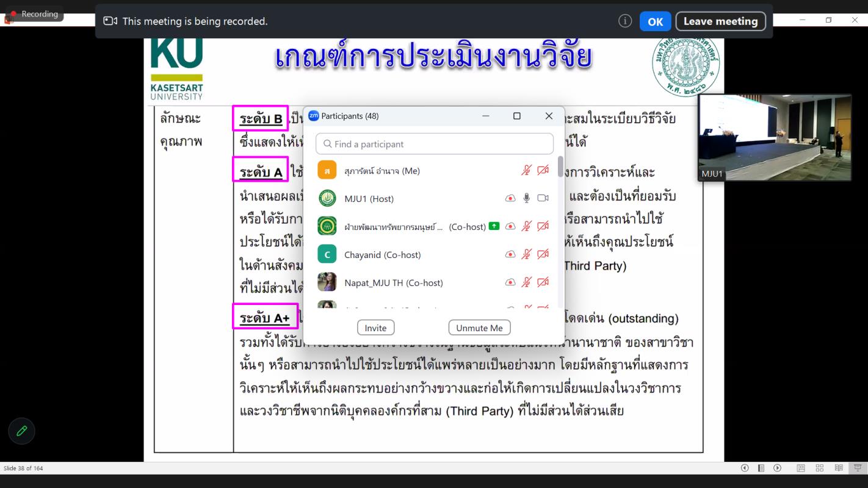Image resolution: width=868 pixels, height=488 pixels.
Task: Click the recording info icon
Action: tap(624, 21)
